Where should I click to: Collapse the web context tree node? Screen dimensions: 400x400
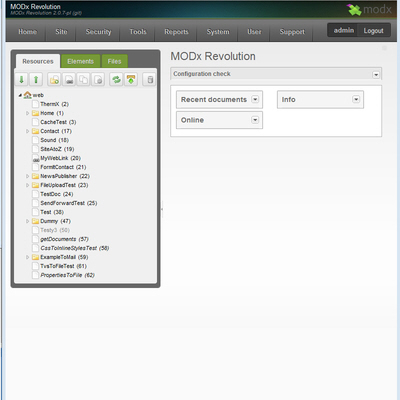[x=20, y=95]
